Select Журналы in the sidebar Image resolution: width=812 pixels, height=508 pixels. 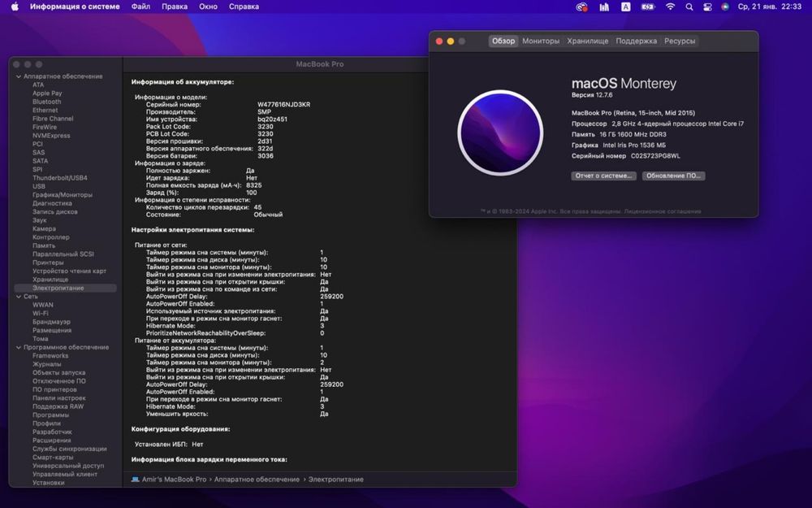tap(46, 364)
